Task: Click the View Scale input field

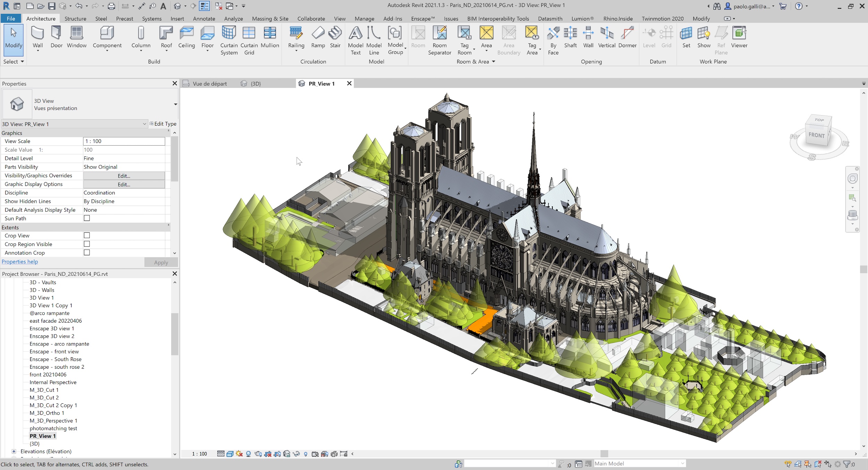Action: click(x=124, y=141)
